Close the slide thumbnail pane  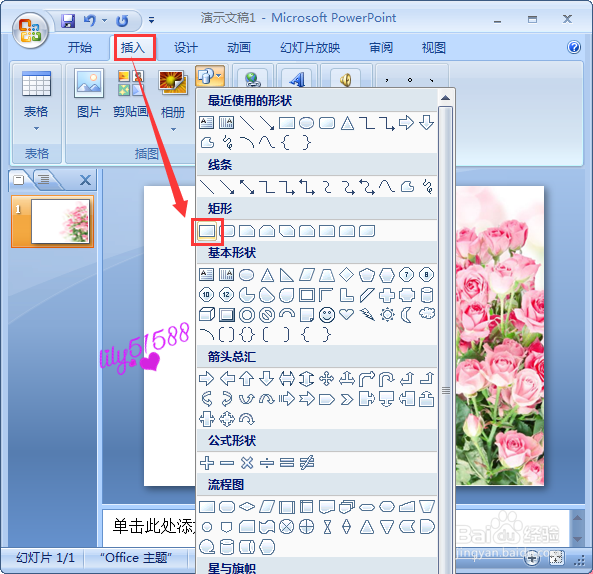[x=85, y=180]
